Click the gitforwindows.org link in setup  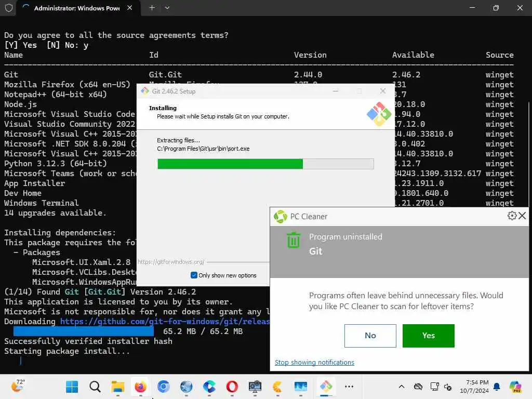pyautogui.click(x=170, y=262)
